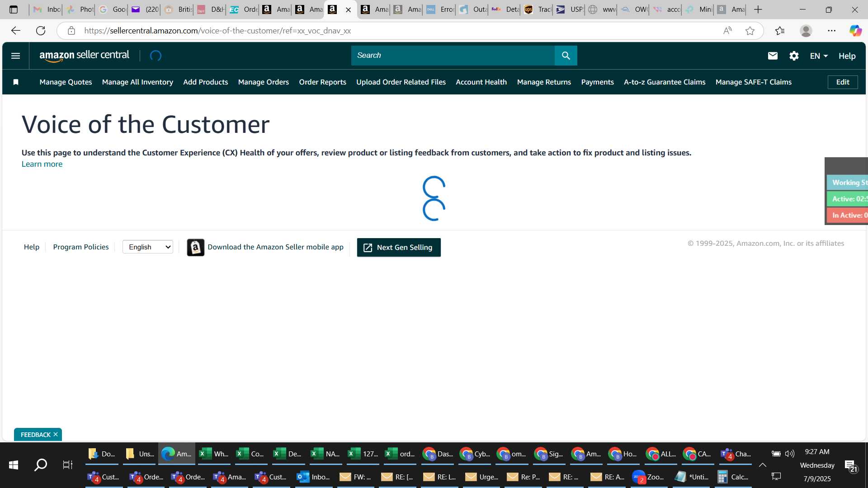Open the Favorites list icon
Image resolution: width=868 pixels, height=488 pixels.
pyautogui.click(x=780, y=31)
